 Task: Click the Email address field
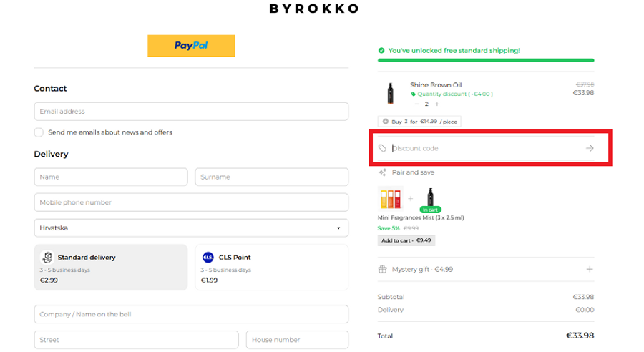(190, 112)
